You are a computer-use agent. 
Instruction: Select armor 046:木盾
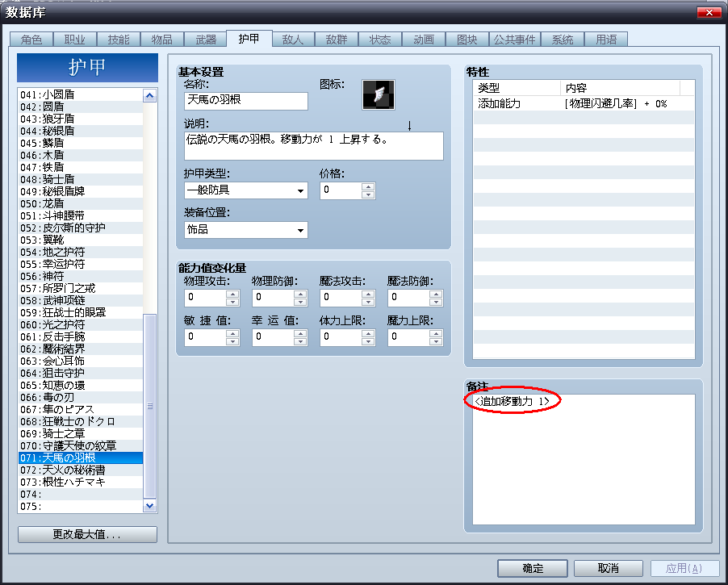[x=81, y=155]
